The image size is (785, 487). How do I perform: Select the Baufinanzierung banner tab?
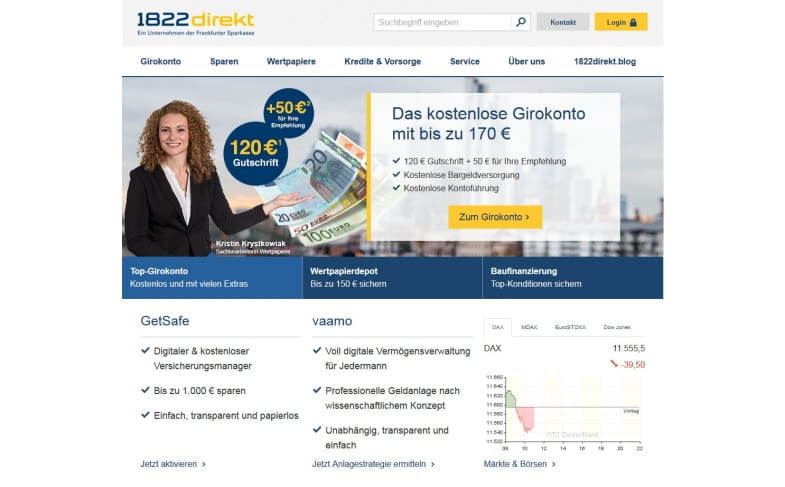(x=573, y=278)
